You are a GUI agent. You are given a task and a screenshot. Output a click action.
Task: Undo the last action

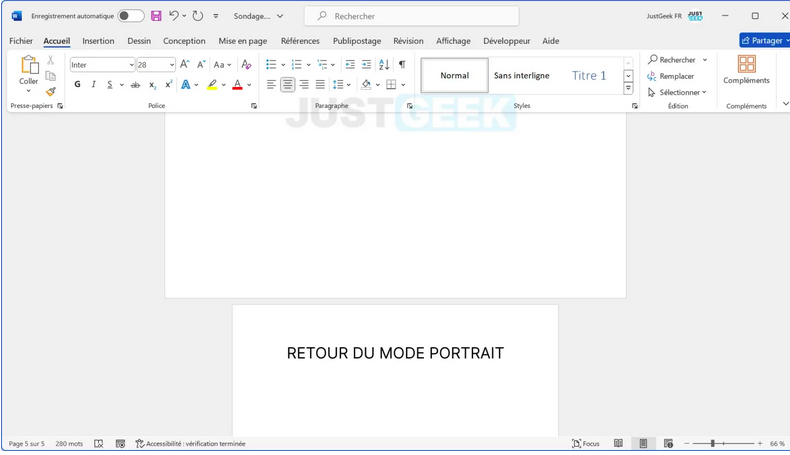point(174,16)
